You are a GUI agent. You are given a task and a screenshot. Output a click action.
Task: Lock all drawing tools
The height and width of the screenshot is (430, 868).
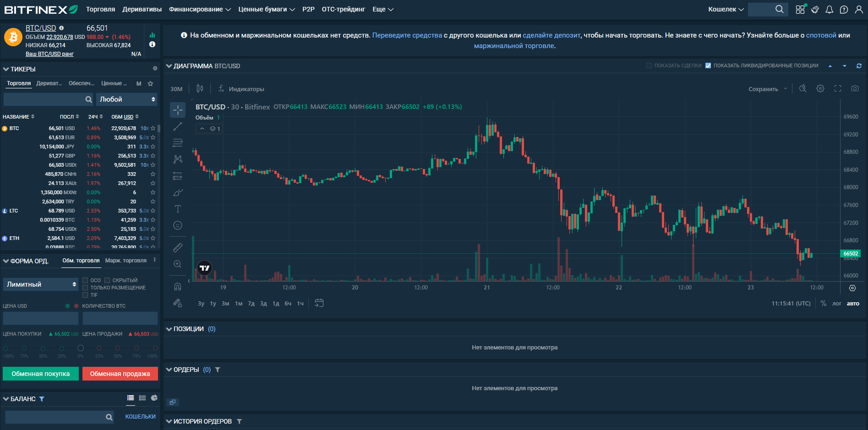click(178, 303)
